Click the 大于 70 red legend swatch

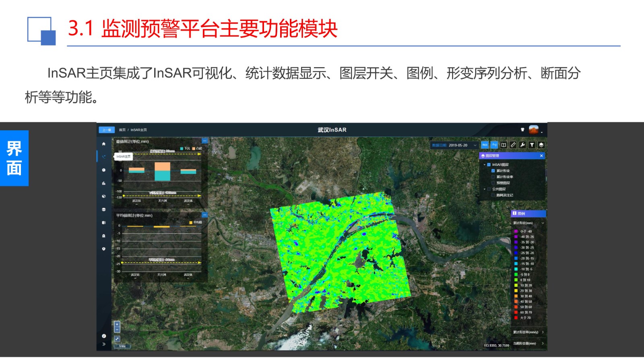click(x=516, y=318)
